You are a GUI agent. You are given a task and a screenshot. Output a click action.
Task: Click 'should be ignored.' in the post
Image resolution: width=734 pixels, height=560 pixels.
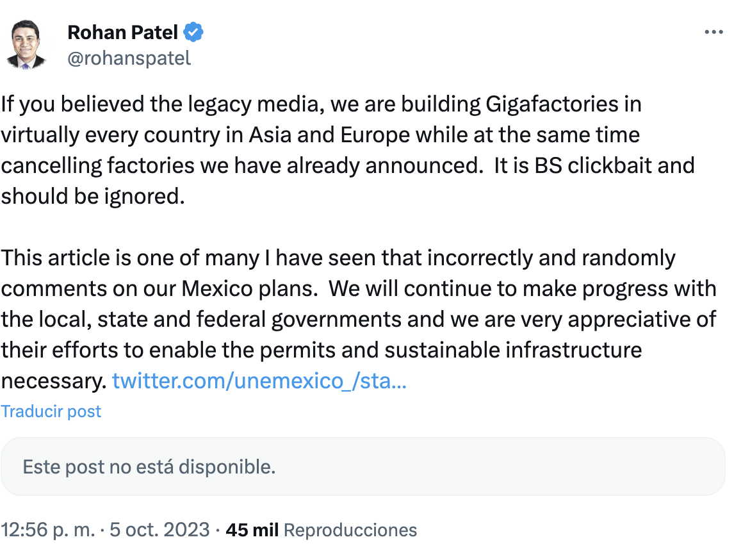(x=93, y=196)
